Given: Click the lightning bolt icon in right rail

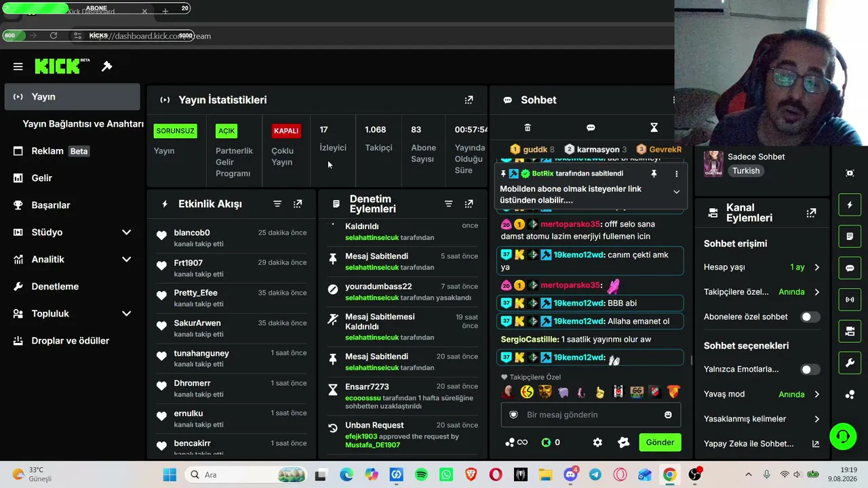Looking at the screenshot, I should pos(850,205).
